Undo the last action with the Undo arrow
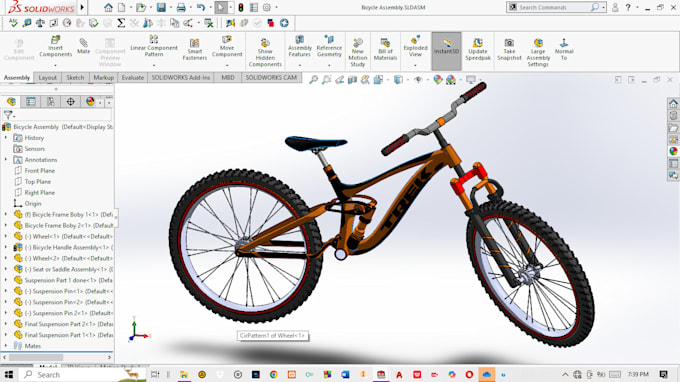This screenshot has height=382, width=680. [200, 7]
